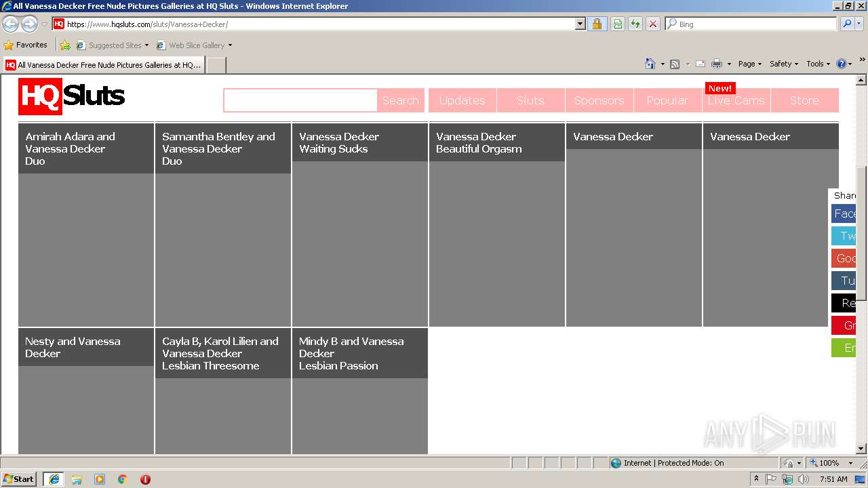This screenshot has width=868, height=488.
Task: Share the page via the Facebook button
Action: pyautogui.click(x=844, y=213)
